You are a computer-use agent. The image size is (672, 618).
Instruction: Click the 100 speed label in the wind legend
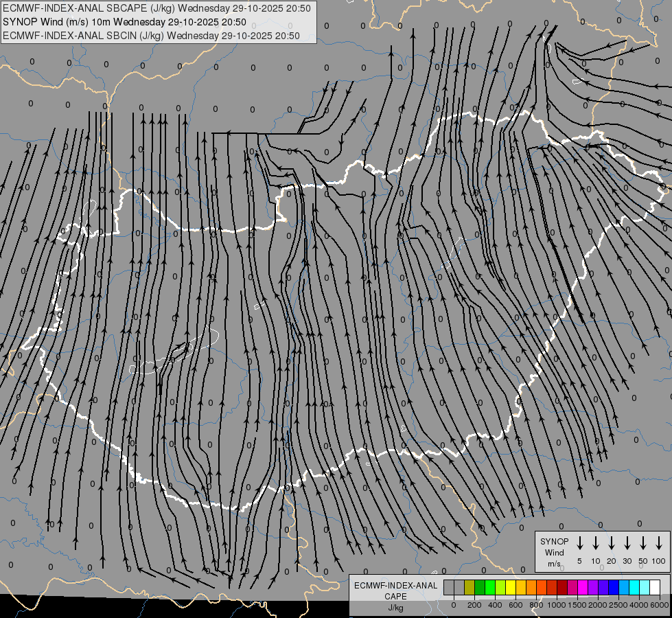(659, 561)
